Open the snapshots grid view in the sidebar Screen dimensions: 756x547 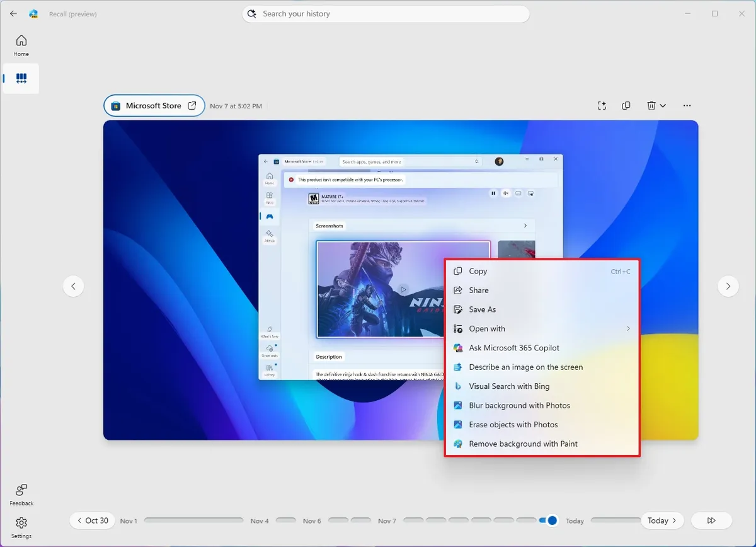[x=21, y=78]
